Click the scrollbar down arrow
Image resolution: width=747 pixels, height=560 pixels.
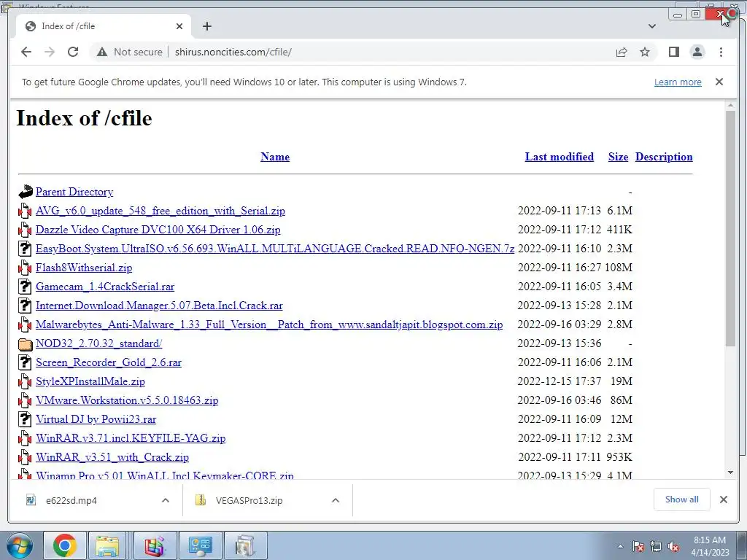730,472
